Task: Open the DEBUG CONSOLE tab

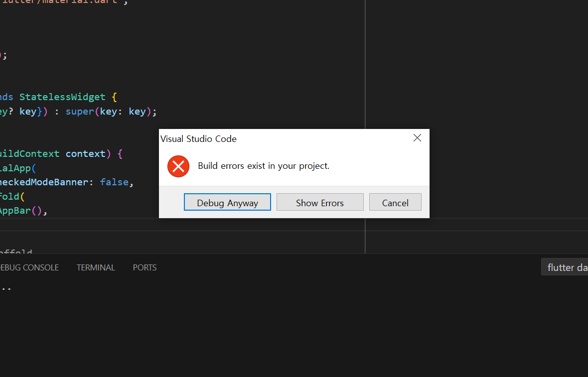Action: 29,267
